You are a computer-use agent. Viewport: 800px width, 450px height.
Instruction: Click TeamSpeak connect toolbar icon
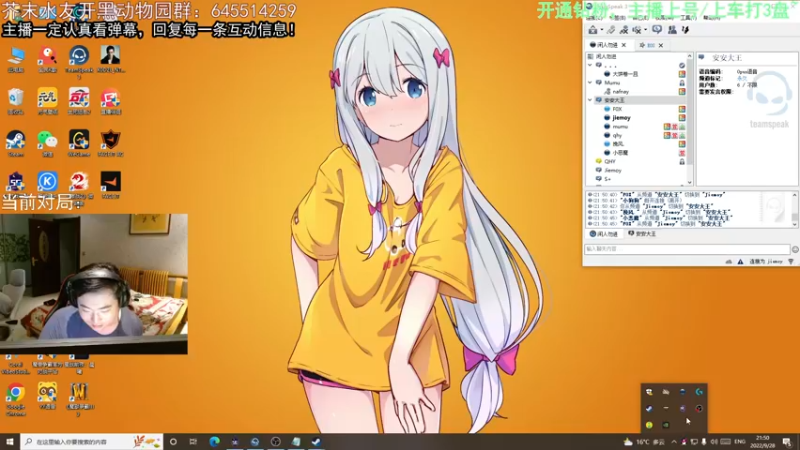[593, 30]
